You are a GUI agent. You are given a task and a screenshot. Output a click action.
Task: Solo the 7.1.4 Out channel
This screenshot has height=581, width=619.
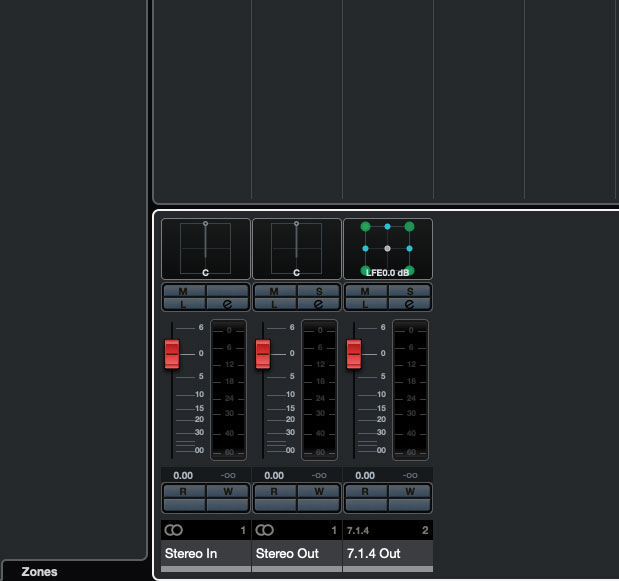(410, 291)
